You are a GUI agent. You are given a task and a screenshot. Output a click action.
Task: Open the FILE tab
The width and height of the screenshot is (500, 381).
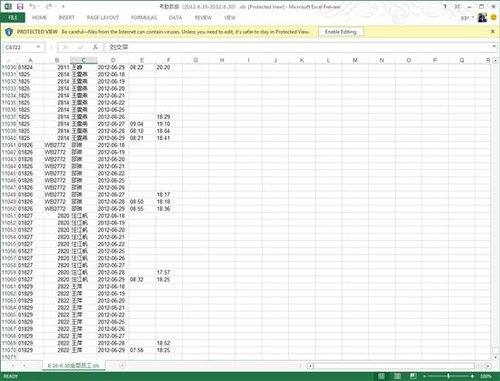(13, 17)
